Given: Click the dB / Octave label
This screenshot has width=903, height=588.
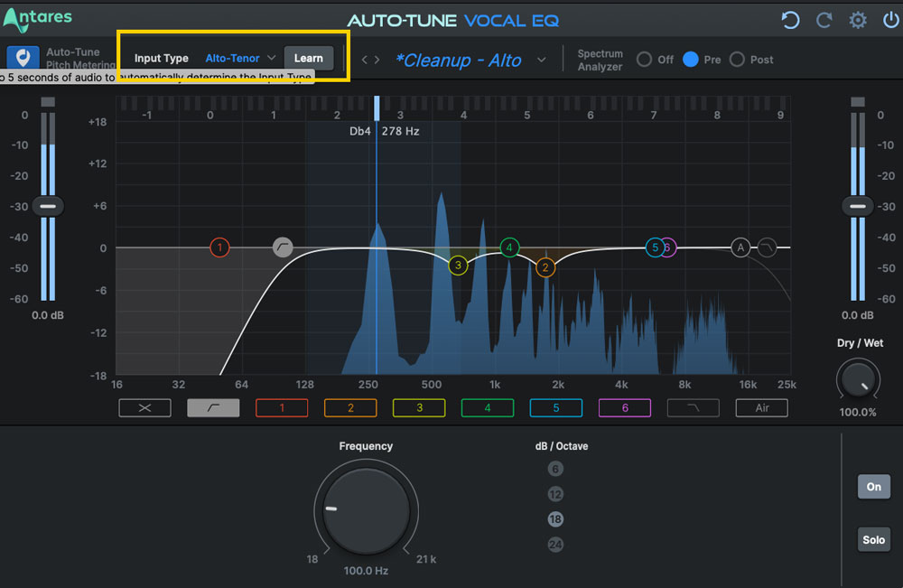Looking at the screenshot, I should click(562, 446).
